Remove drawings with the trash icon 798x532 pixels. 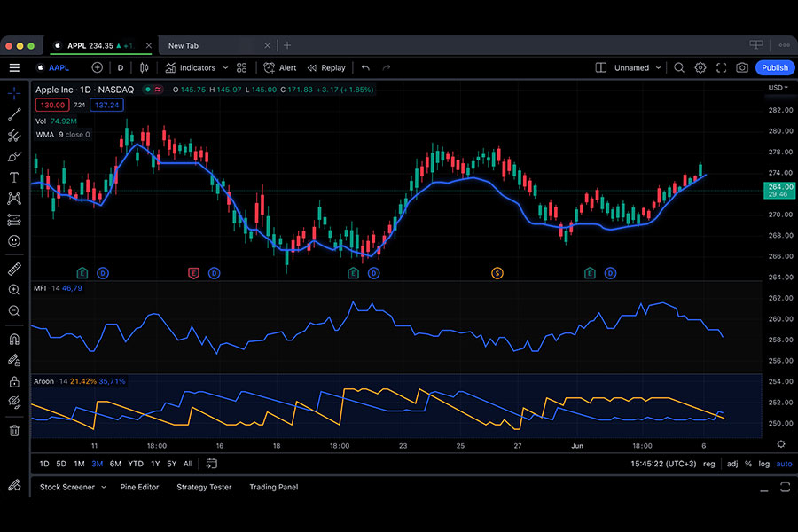tap(14, 431)
